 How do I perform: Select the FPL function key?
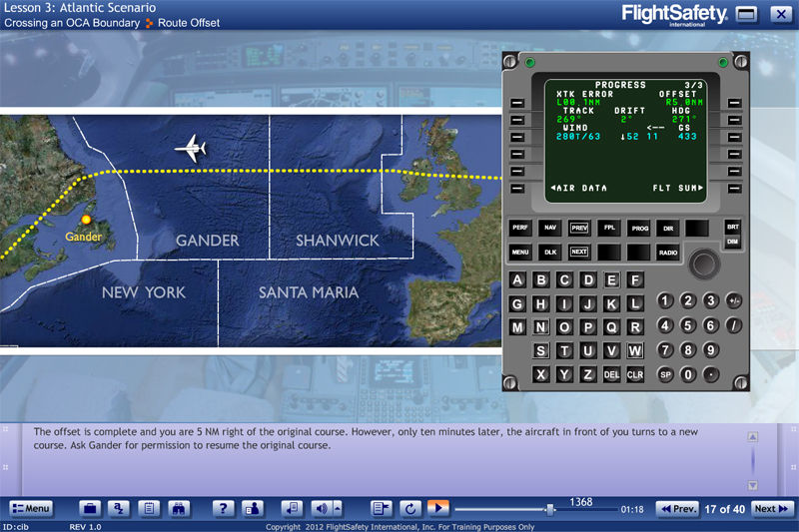coord(609,228)
